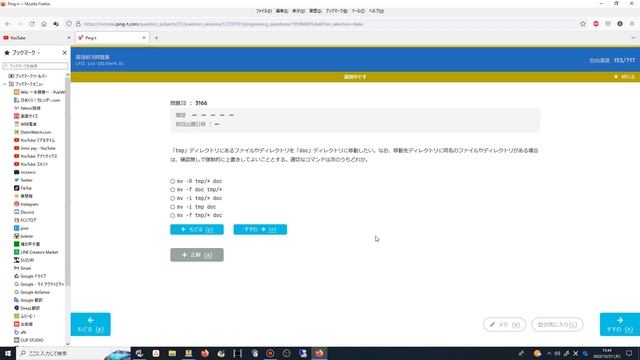Screen dimensions: 640x360
Task: Open the niconico bookmark
Action: tap(24, 172)
